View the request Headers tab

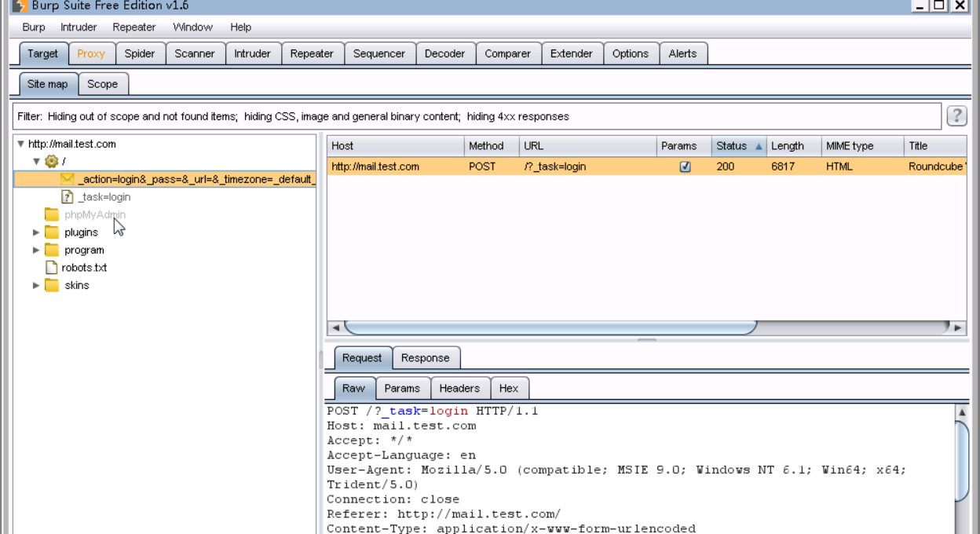(459, 388)
